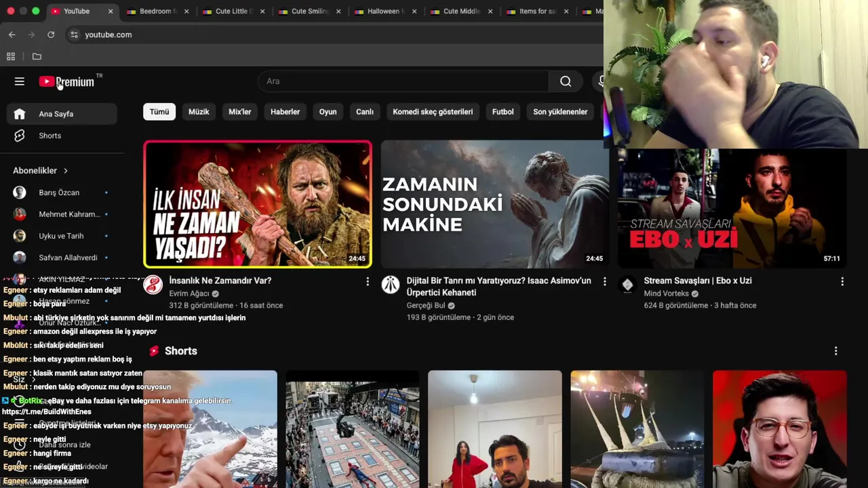
Task: Click the bookmarks folder icon
Action: [37, 56]
